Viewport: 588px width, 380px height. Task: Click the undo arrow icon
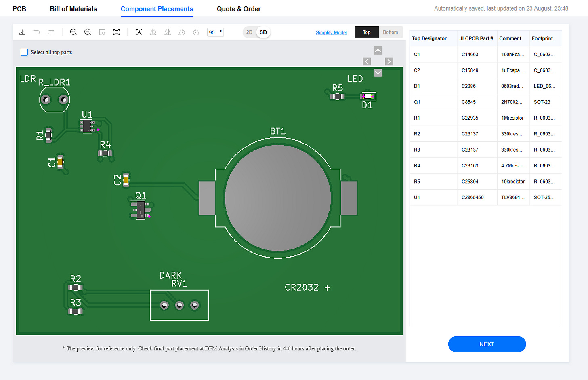click(37, 32)
